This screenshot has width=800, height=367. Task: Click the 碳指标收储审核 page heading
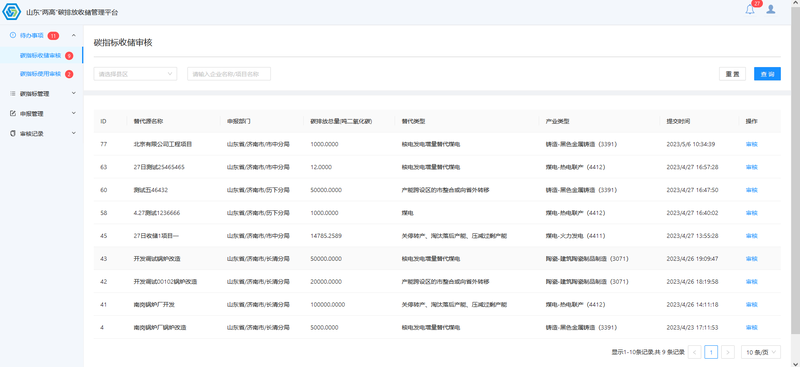click(x=123, y=43)
